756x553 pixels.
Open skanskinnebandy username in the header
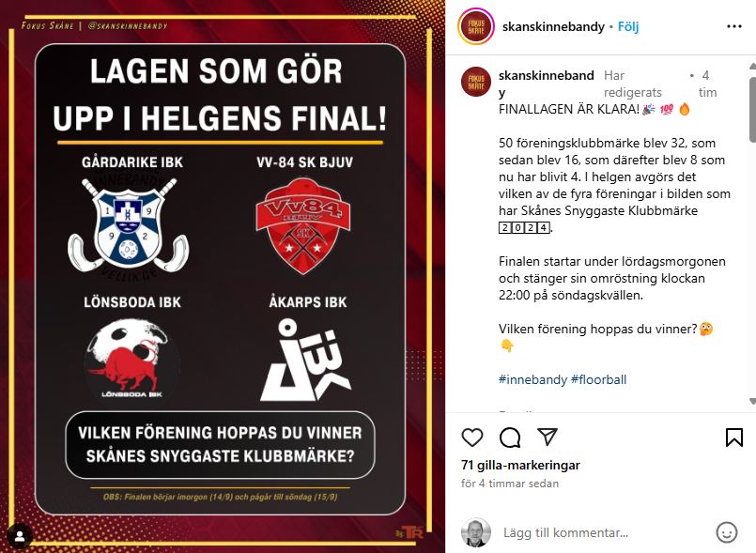pos(553,26)
